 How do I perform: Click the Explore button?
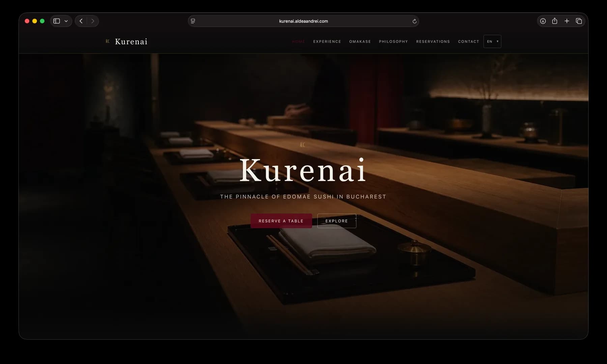337,221
